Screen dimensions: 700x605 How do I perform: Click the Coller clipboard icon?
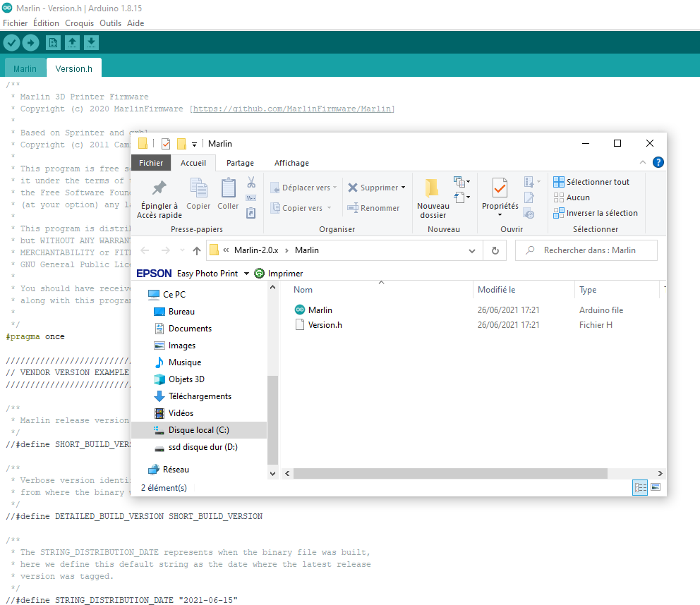(228, 188)
